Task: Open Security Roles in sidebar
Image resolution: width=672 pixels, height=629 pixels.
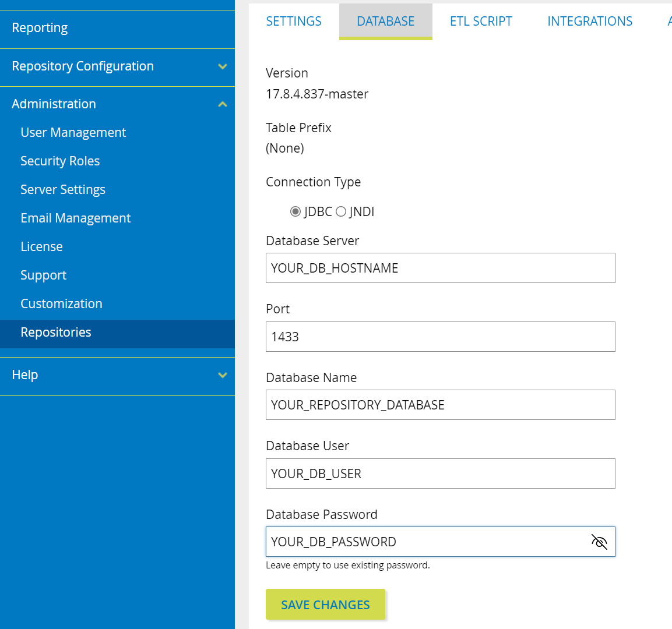Action: point(60,161)
